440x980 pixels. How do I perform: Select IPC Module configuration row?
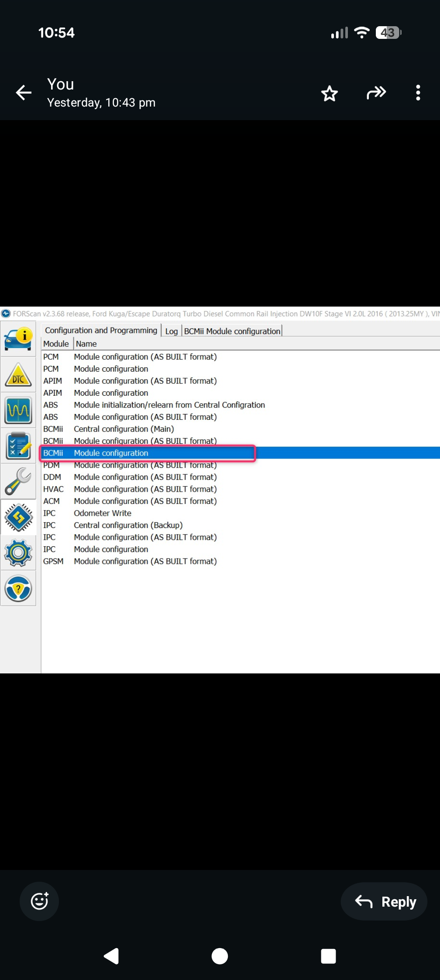click(x=240, y=549)
